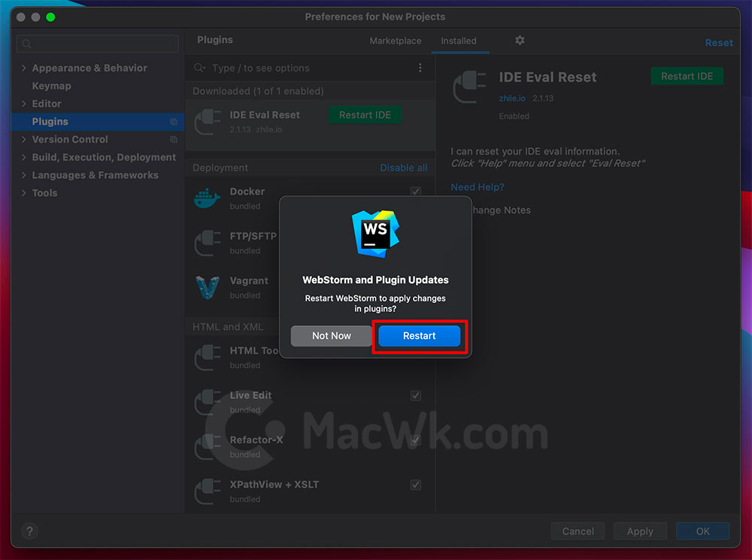This screenshot has width=752, height=560.
Task: Confirm with the blue Restart button
Action: point(419,335)
